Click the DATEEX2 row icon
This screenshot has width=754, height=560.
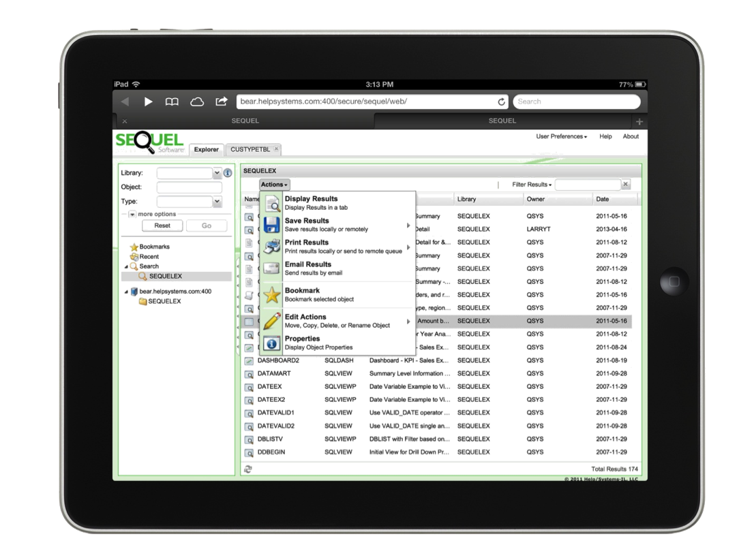[x=249, y=400]
